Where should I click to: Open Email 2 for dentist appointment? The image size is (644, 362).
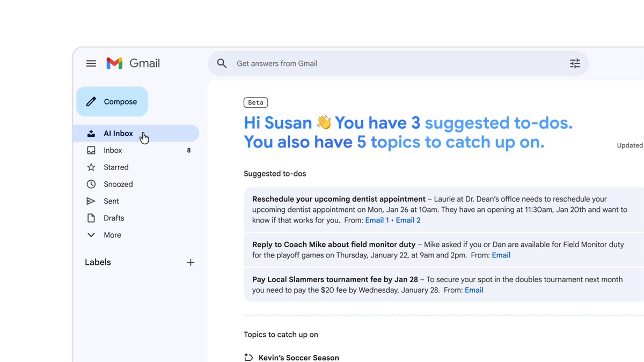[408, 220]
